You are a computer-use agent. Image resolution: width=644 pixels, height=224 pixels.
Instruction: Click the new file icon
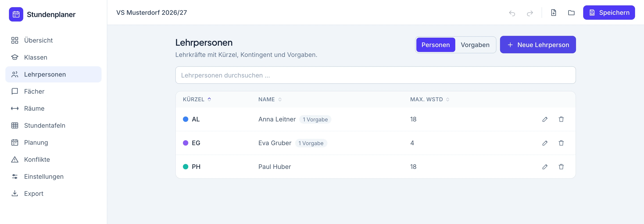coord(553,13)
